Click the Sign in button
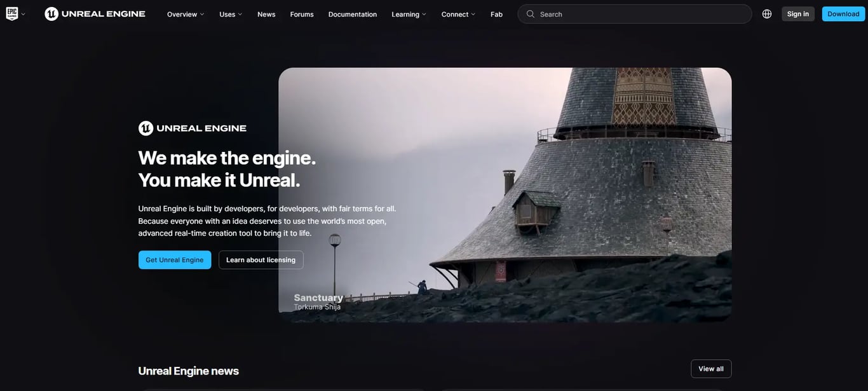 [798, 14]
